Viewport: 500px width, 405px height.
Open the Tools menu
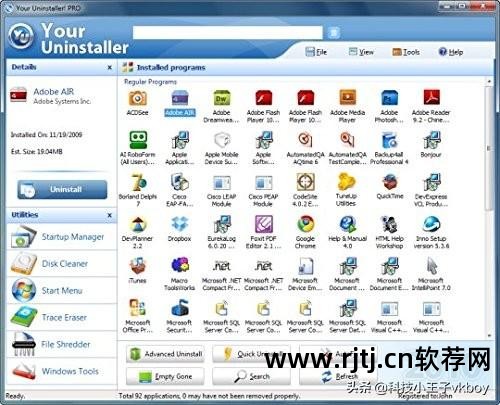(406, 52)
